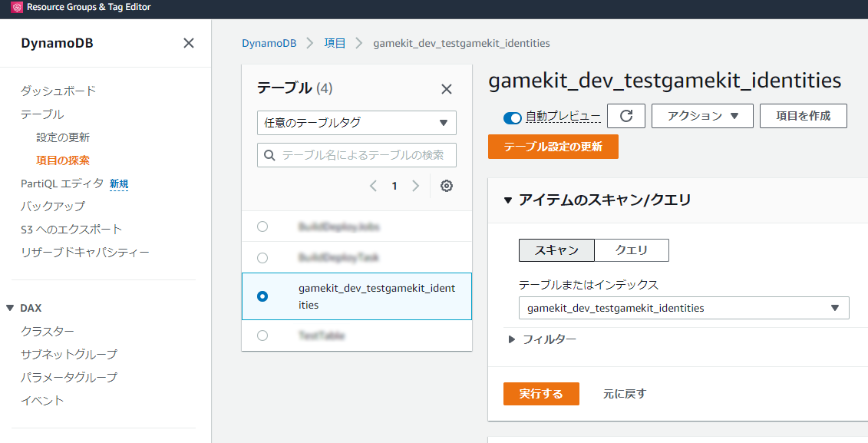868x443 pixels.
Task: Select the first table's radio button in the list
Action: point(262,226)
